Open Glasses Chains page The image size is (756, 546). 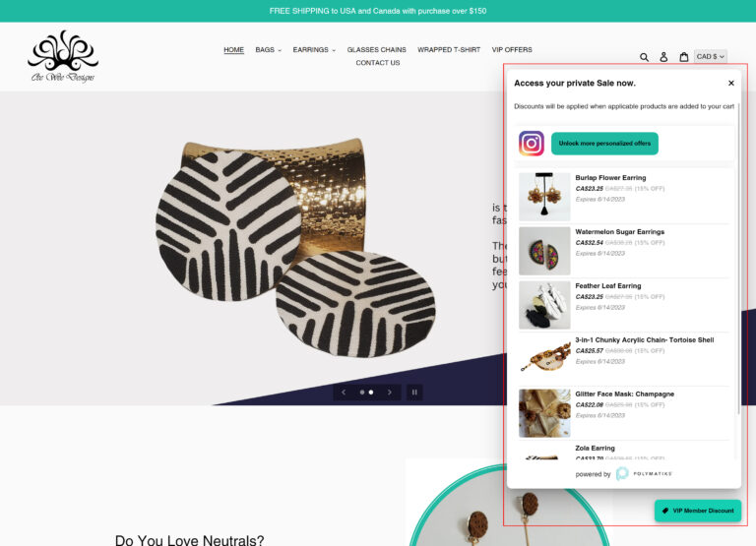pyautogui.click(x=377, y=49)
